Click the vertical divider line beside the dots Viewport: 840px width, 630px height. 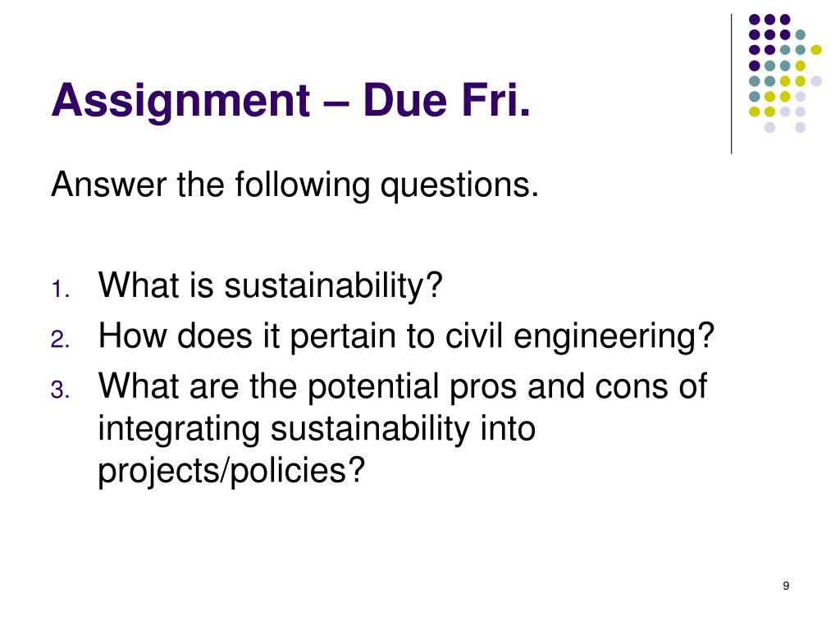pyautogui.click(x=731, y=84)
